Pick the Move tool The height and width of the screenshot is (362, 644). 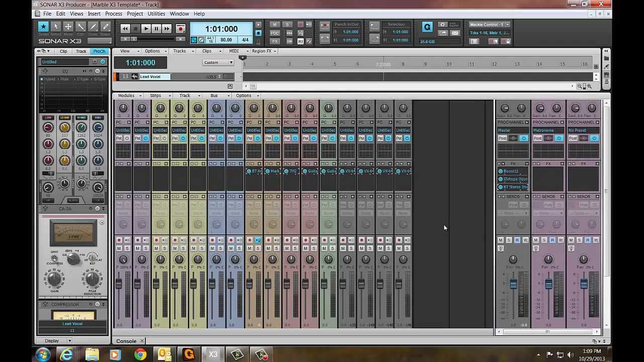(x=68, y=27)
